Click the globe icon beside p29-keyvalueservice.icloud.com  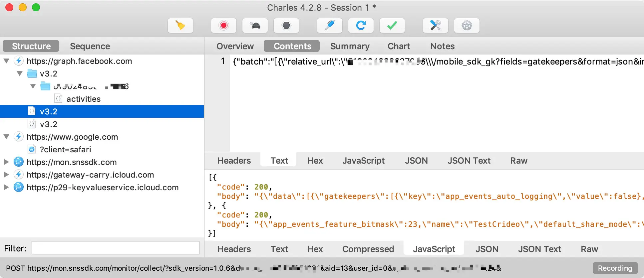(x=19, y=187)
